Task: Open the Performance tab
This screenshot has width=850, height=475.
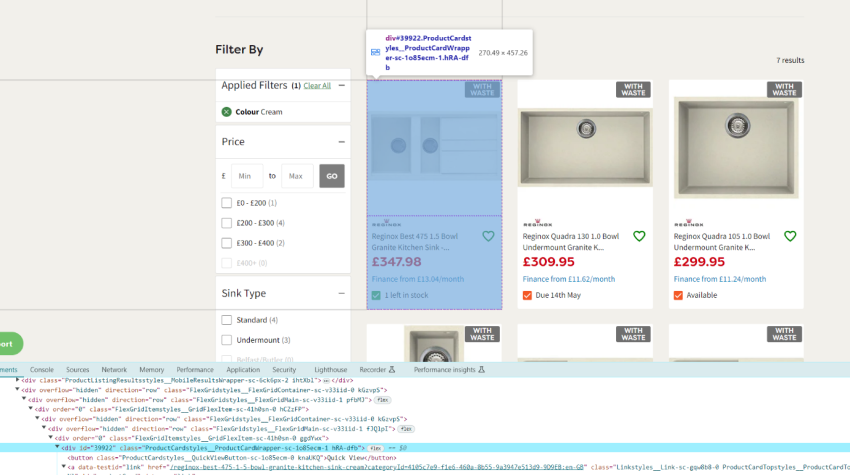Action: (195, 370)
